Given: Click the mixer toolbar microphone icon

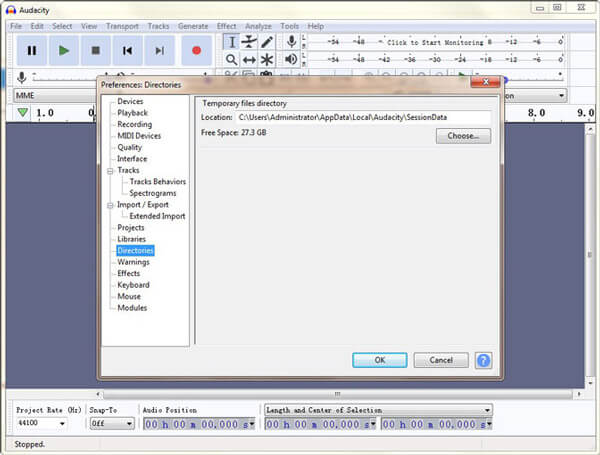Looking at the screenshot, I should tap(22, 78).
